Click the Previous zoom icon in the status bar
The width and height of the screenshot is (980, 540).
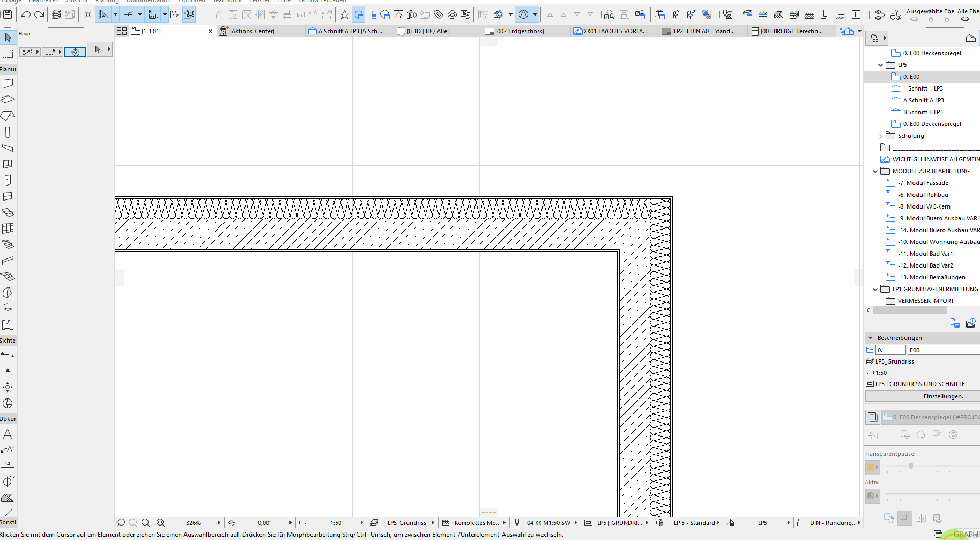(121, 522)
